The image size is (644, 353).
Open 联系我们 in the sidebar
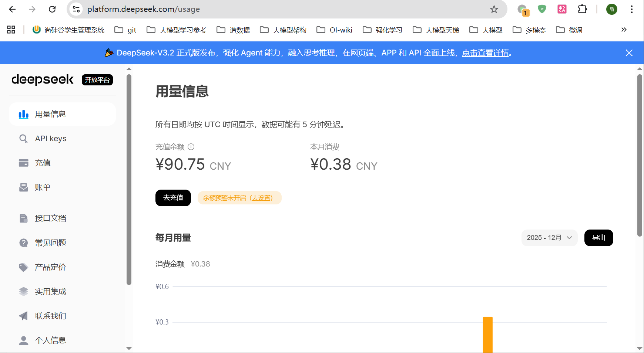[62, 316]
